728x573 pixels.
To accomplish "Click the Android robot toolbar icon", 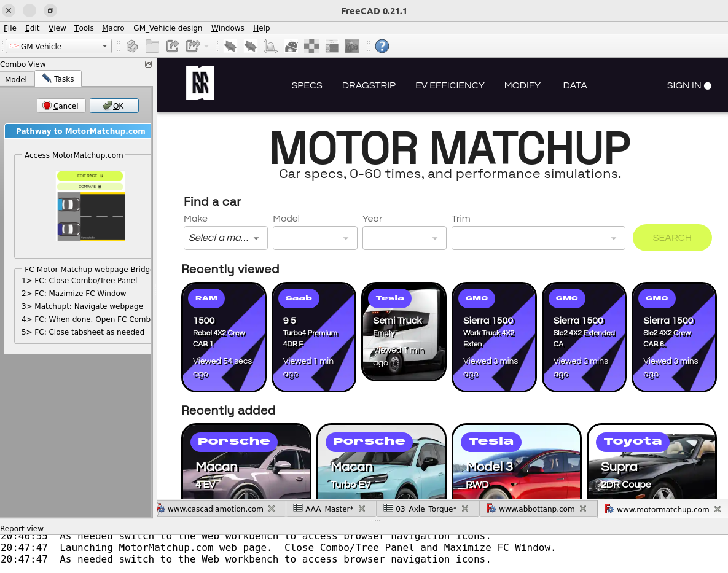I will [291, 46].
